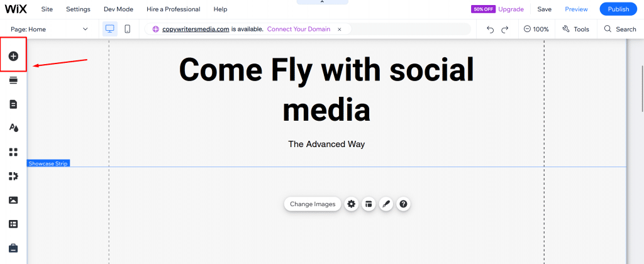Open the Dev Mode menu

(117, 9)
